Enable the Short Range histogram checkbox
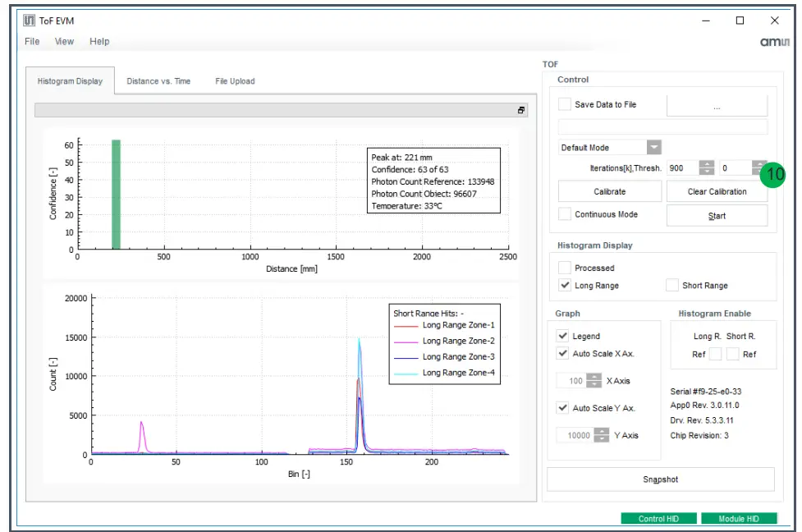Viewport: 802px width, 532px height. tap(672, 286)
